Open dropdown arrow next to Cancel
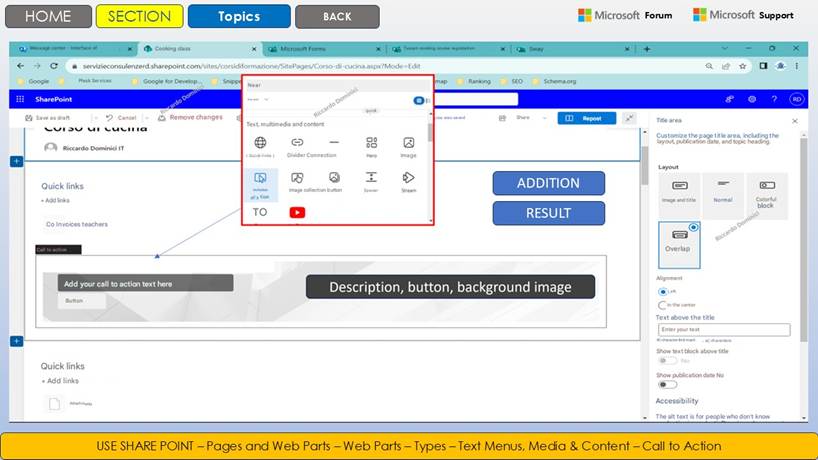This screenshot has width=818, height=460. tap(147, 118)
